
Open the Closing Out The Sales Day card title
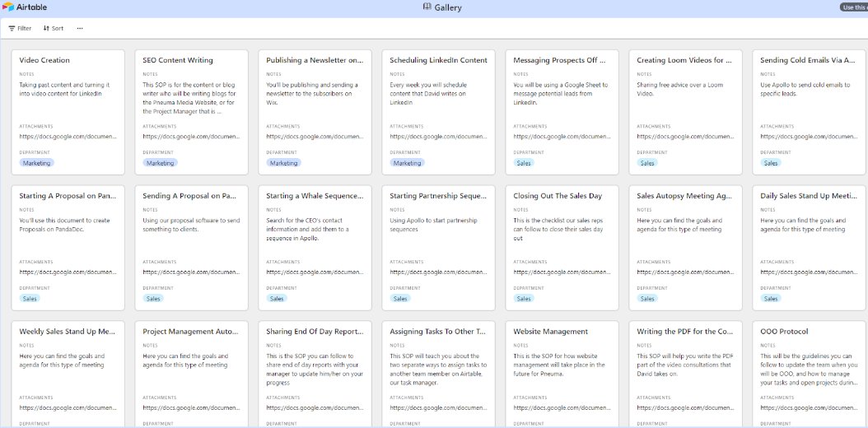coord(558,196)
